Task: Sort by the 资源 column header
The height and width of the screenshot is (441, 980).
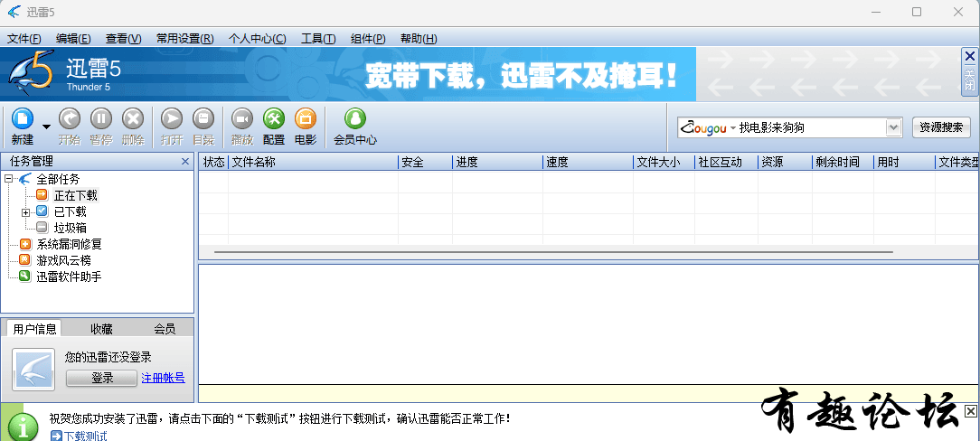Action: (x=785, y=163)
